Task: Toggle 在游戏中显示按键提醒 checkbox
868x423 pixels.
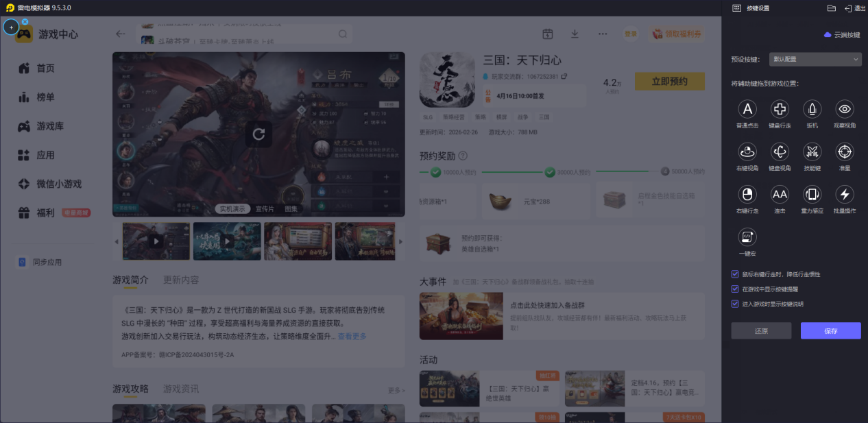Action: click(x=735, y=289)
